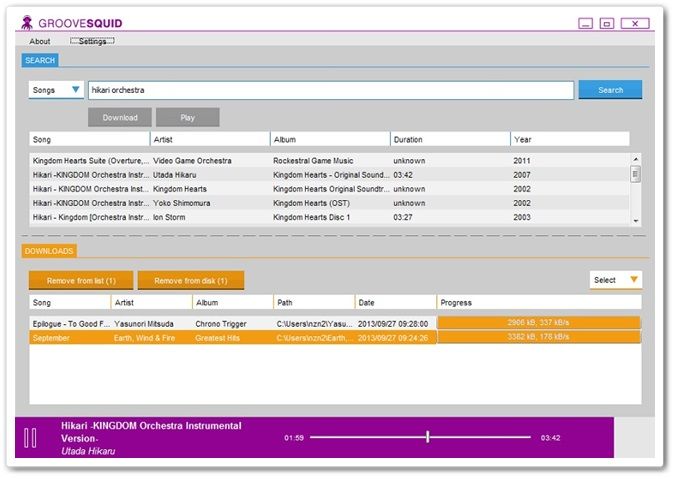
Task: Click the downloads Path column header
Action: (x=313, y=302)
